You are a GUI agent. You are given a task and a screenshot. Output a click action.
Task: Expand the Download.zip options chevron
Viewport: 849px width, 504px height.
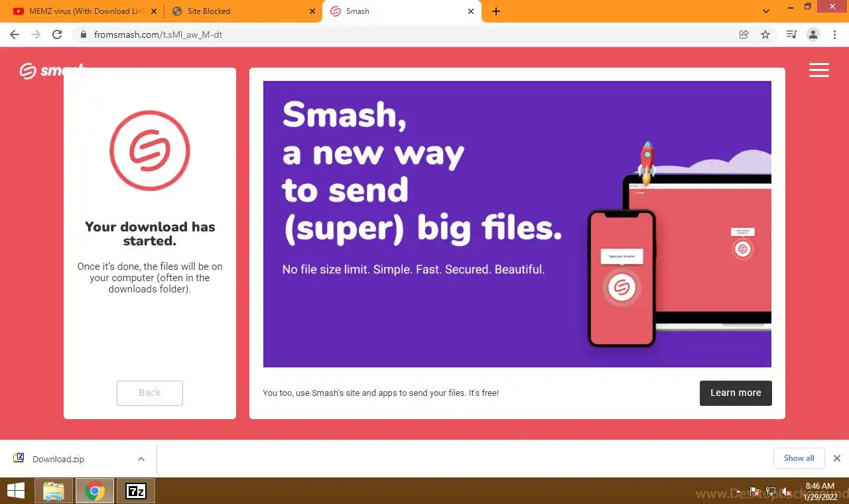[141, 459]
